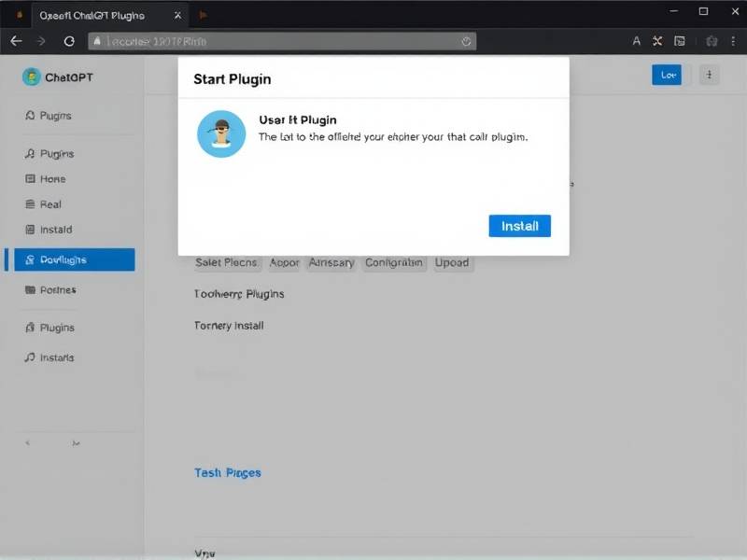Click the icon beside Porines in sidebar
747x560 pixels.
(x=31, y=290)
